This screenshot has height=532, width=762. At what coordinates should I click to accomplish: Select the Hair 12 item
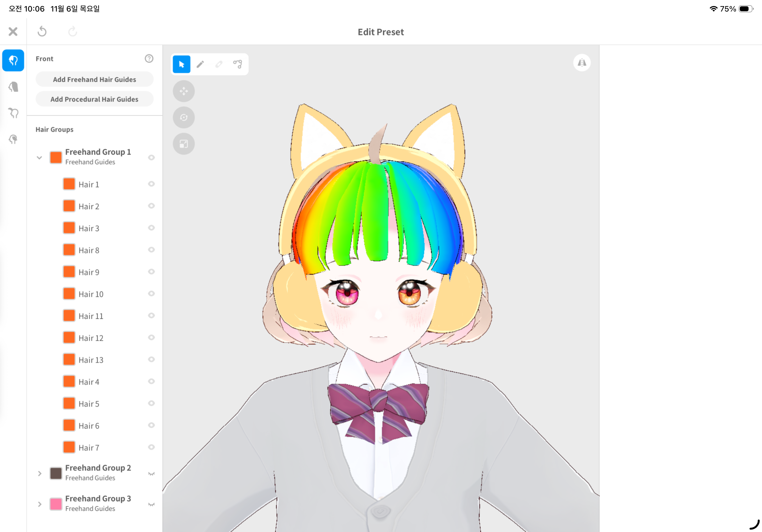91,338
